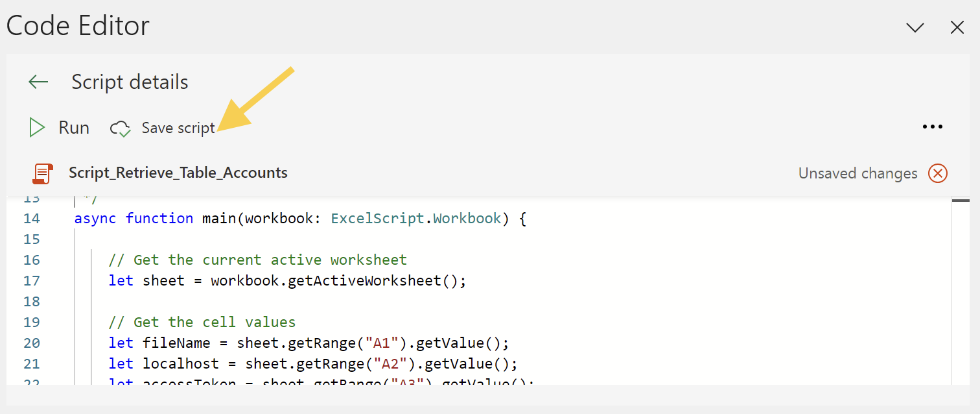Click the code editor vertical scrollbar thumb
The width and height of the screenshot is (980, 414).
click(961, 201)
